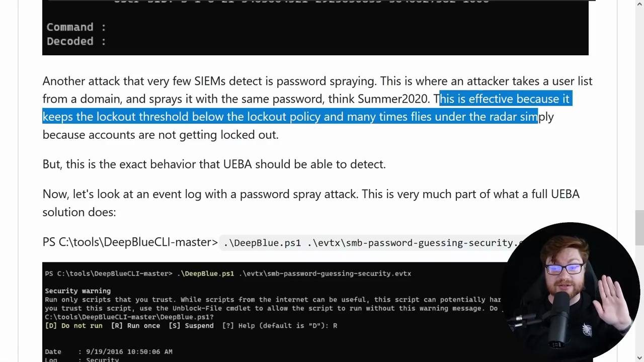Click the vertical scrollbar thumb

click(x=639, y=226)
